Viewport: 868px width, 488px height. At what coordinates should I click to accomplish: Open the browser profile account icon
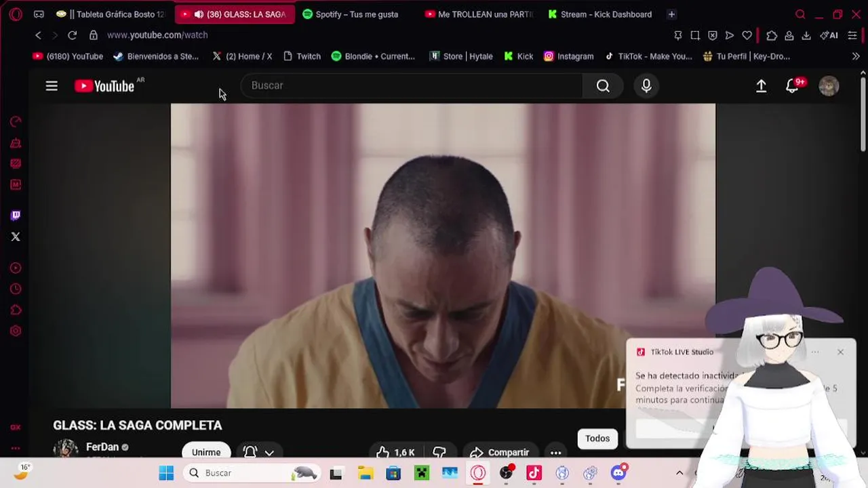click(789, 35)
